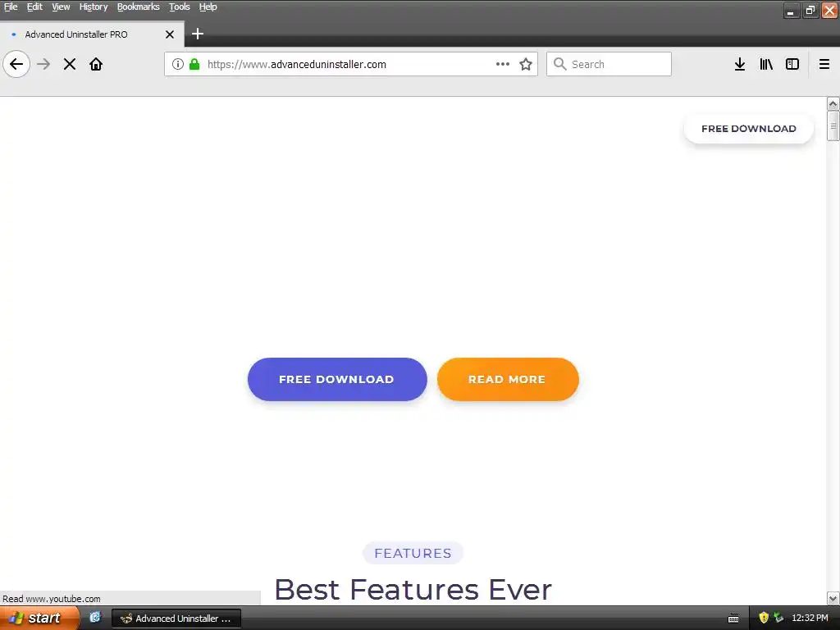This screenshot has height=630, width=840.
Task: Click the keyboard icon in the taskbar
Action: (x=733, y=619)
